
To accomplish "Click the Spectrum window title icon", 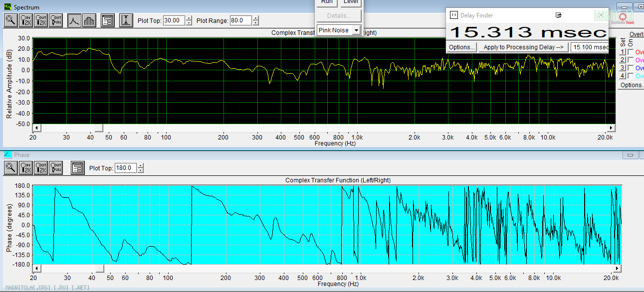I will tap(7, 7).
